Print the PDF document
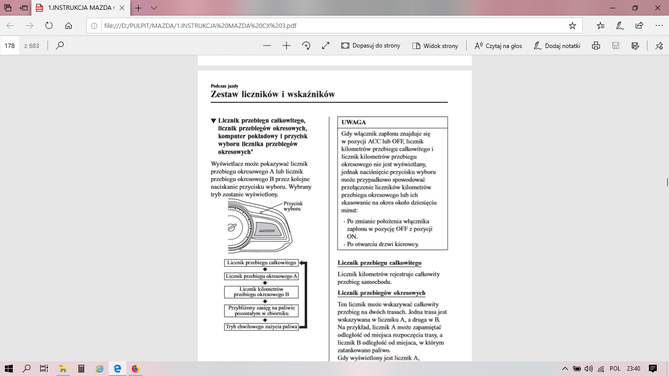 (x=596, y=46)
